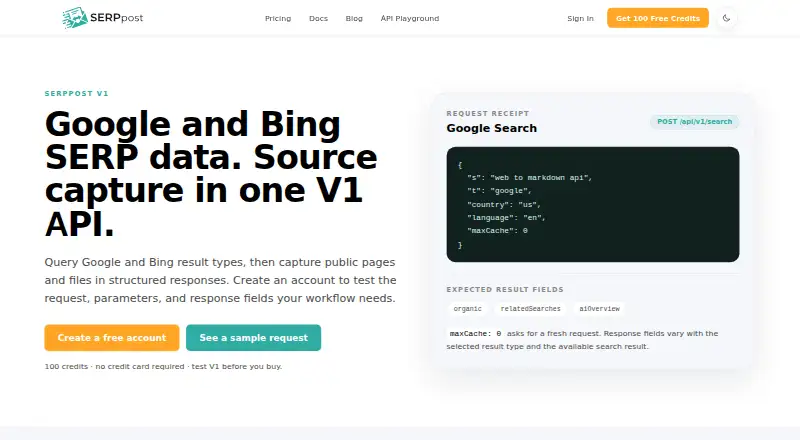Click the relatedSearches field chip

(531, 308)
